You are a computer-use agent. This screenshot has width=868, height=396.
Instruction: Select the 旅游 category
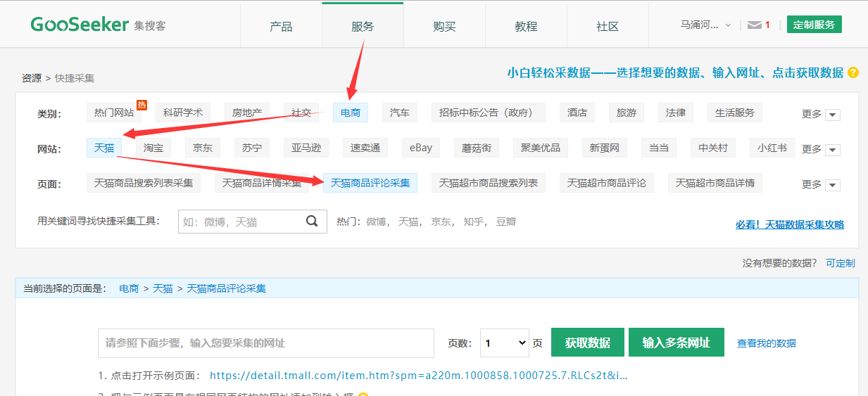click(x=627, y=113)
